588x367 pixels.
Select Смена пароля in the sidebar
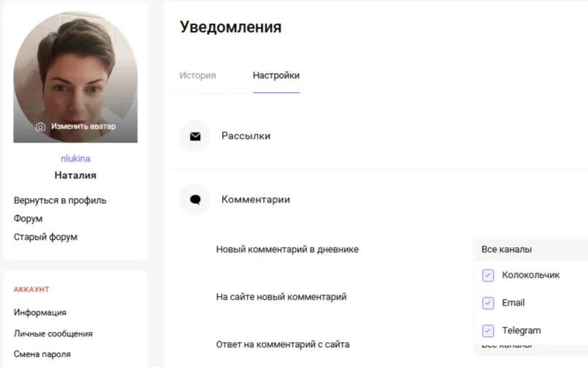click(x=42, y=355)
